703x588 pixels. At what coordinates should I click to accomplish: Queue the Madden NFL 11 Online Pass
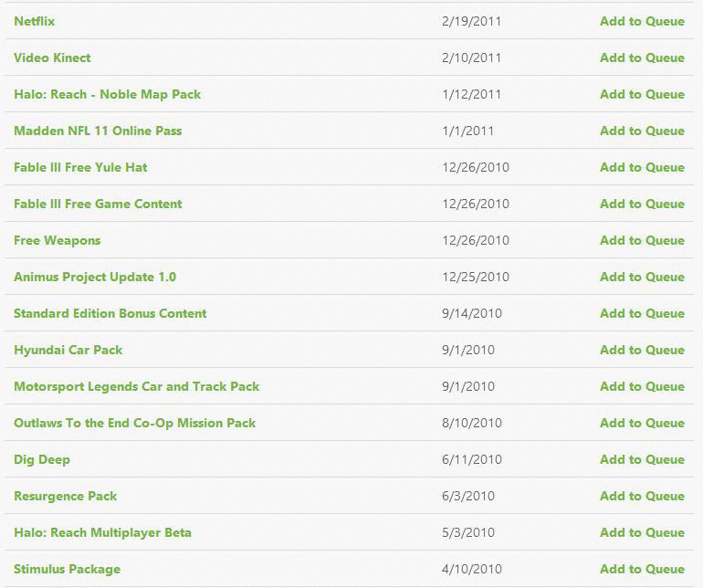click(642, 131)
